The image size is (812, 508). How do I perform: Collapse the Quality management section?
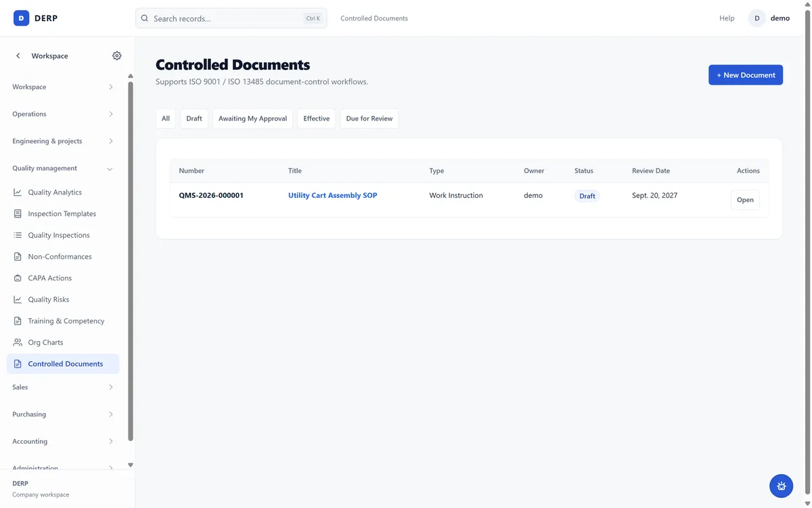tap(63, 168)
